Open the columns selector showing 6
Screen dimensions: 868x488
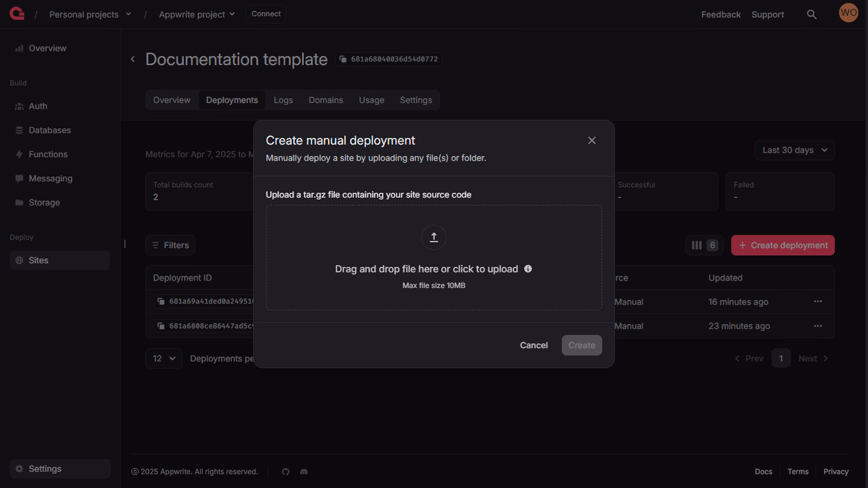[x=705, y=245]
